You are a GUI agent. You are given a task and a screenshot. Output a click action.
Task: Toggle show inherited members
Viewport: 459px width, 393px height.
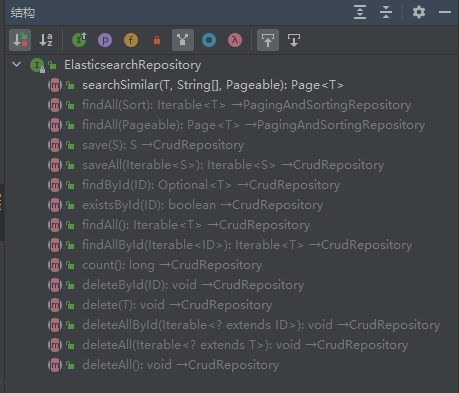(183, 40)
